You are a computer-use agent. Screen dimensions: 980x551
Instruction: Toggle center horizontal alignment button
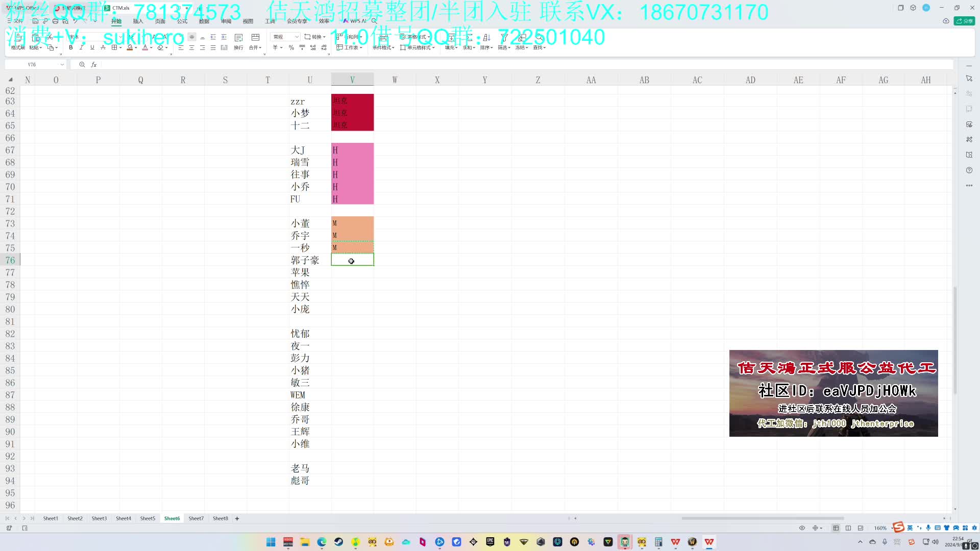pos(191,47)
